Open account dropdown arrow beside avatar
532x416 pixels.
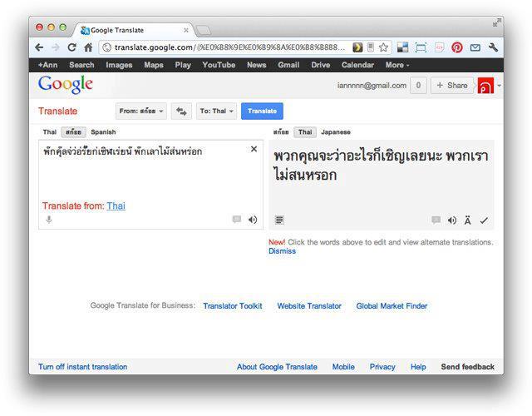point(499,86)
